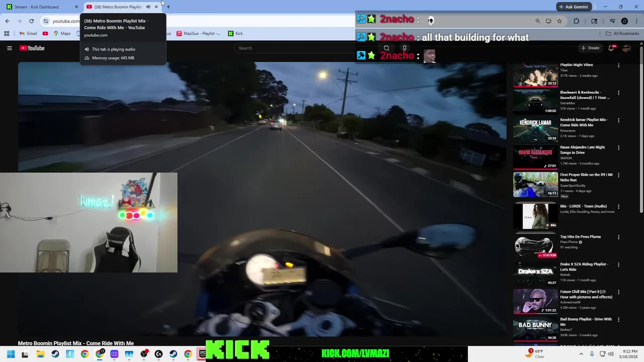Image resolution: width=644 pixels, height=362 pixels.
Task: Open options for Drake X SZA playlist
Action: click(x=618, y=265)
